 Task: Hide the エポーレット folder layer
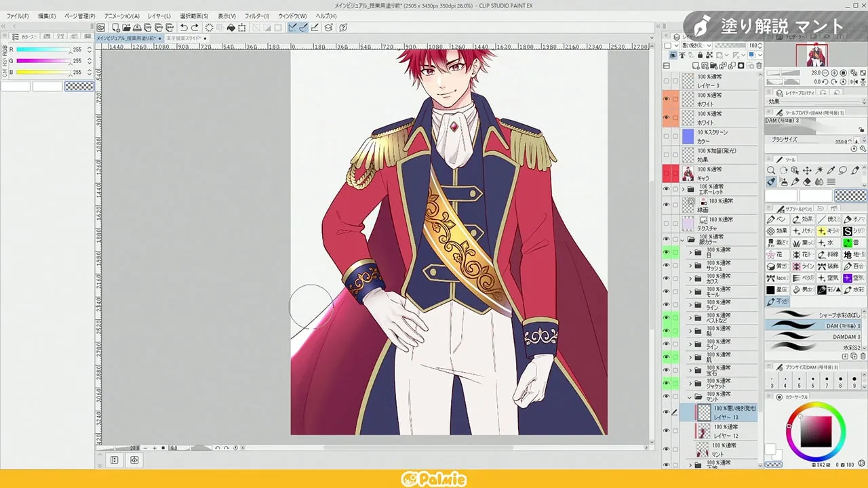(x=666, y=189)
